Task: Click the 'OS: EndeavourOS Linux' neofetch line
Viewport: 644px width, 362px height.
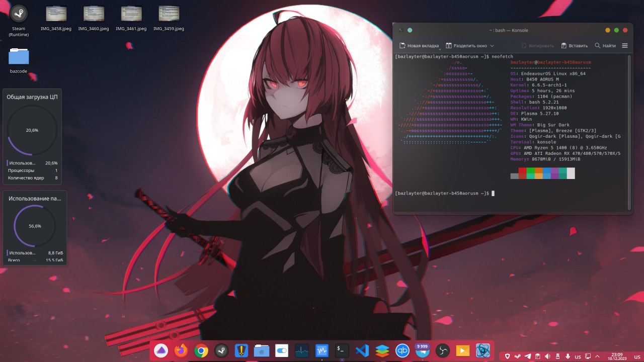Action: (548, 73)
